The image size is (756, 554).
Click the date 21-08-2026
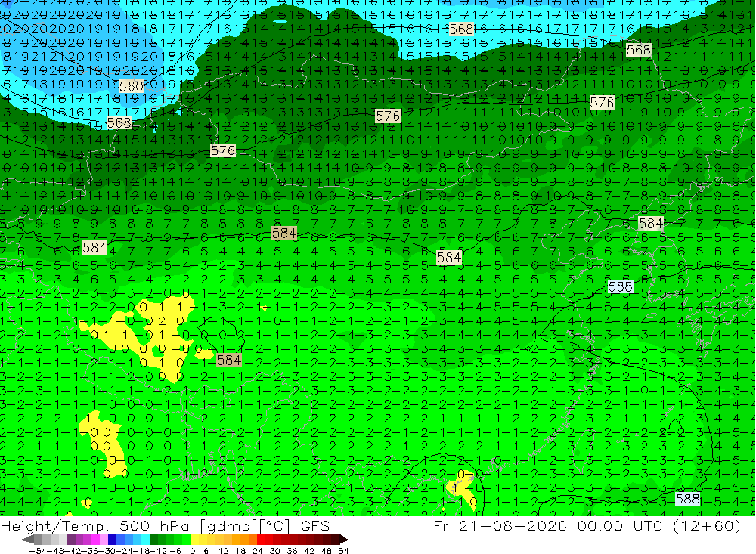[x=513, y=525]
